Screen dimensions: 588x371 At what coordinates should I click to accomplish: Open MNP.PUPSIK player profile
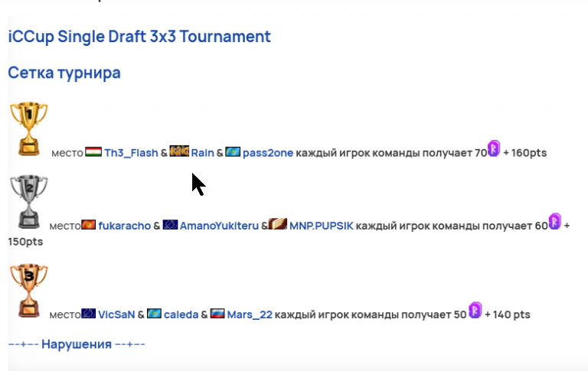tap(322, 226)
